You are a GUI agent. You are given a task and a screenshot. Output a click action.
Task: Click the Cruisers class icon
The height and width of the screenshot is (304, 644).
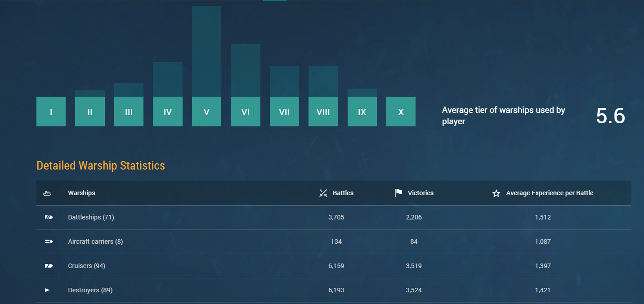[49, 266]
